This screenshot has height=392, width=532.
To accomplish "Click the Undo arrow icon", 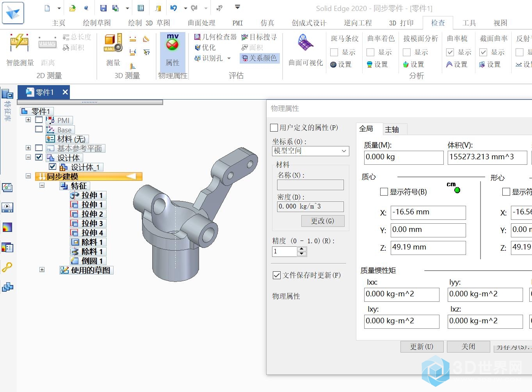I will (x=174, y=8).
